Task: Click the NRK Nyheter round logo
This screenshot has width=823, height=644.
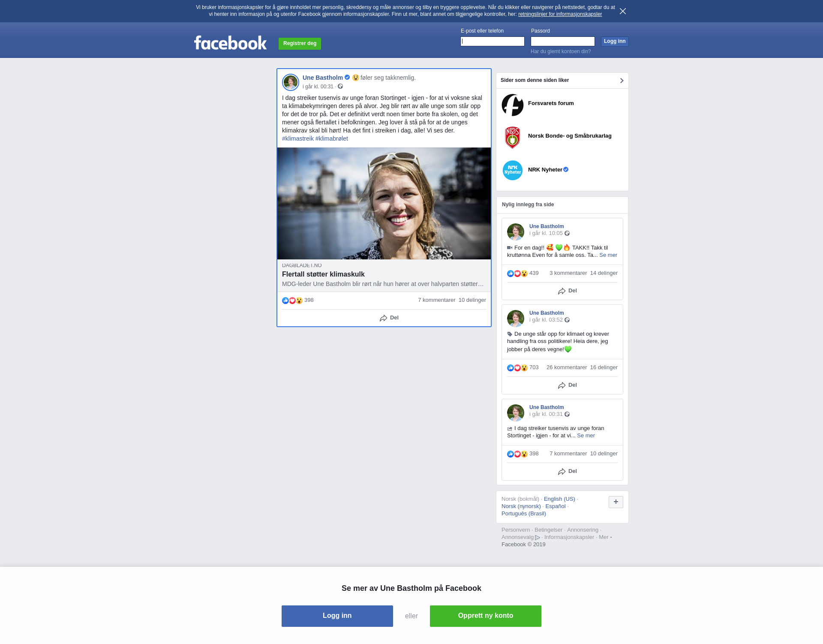Action: tap(513, 170)
